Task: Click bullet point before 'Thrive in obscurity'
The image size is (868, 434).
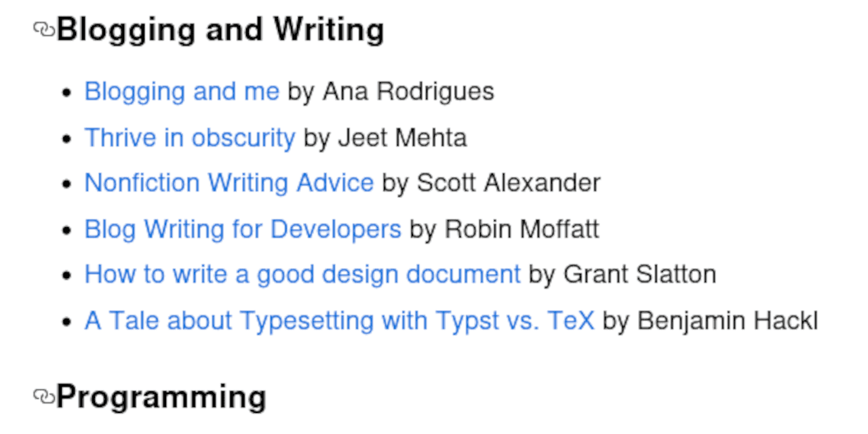Action: pos(66,139)
